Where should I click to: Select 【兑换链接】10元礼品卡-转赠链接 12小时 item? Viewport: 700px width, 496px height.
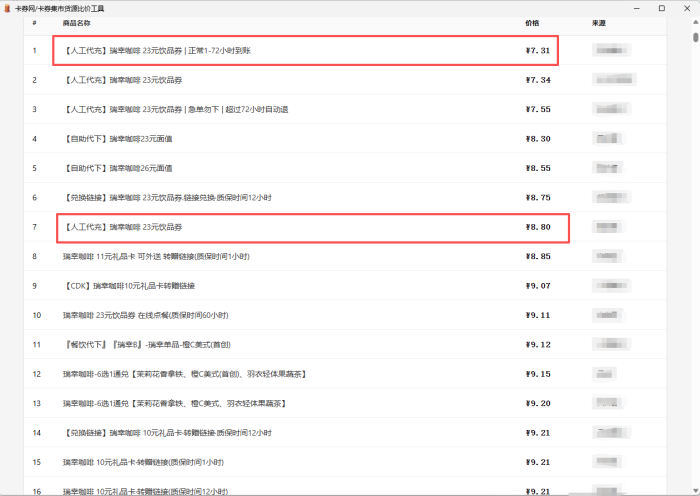[167, 433]
